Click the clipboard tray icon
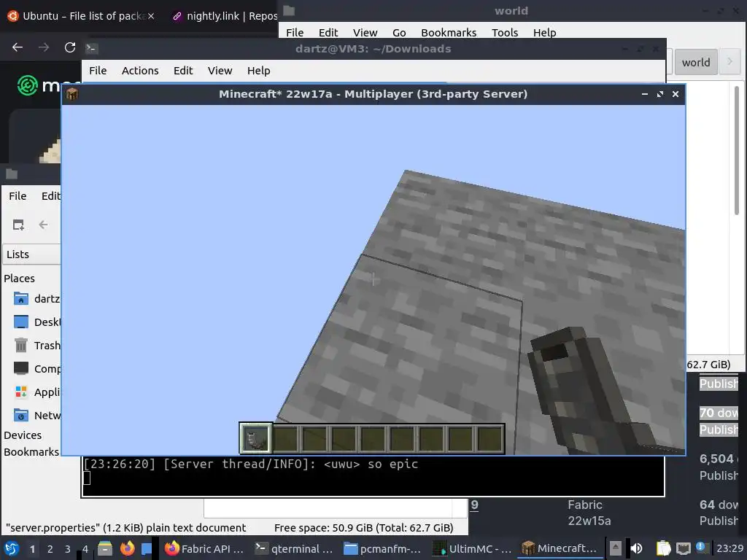This screenshot has width=747, height=560. pos(663,548)
